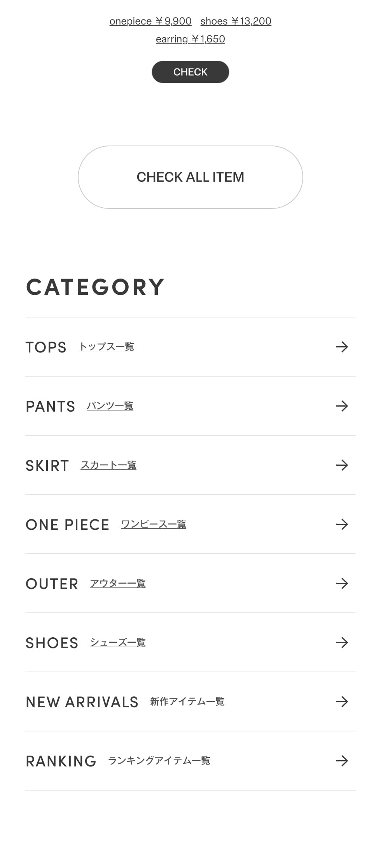Follow the earring ￥1,650 link
Screen dimensions: 381x868
pyautogui.click(x=190, y=39)
